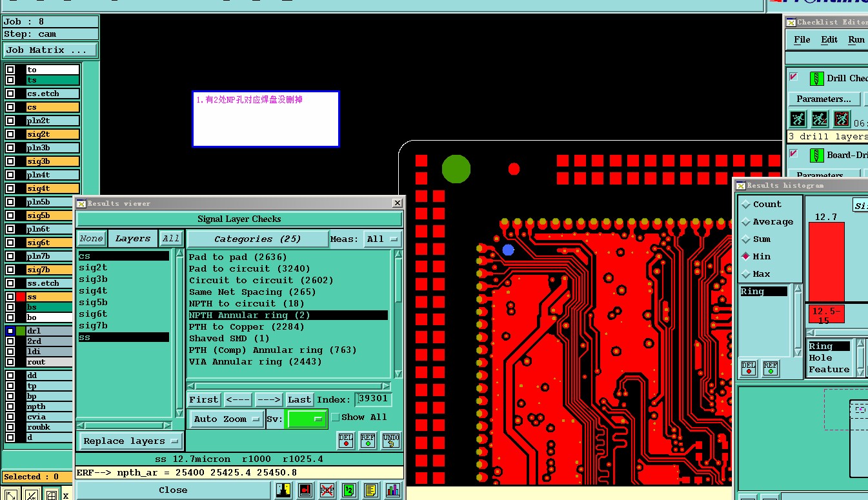Open Edit menu in Checklist Editor
This screenshot has height=500, width=868.
(829, 39)
